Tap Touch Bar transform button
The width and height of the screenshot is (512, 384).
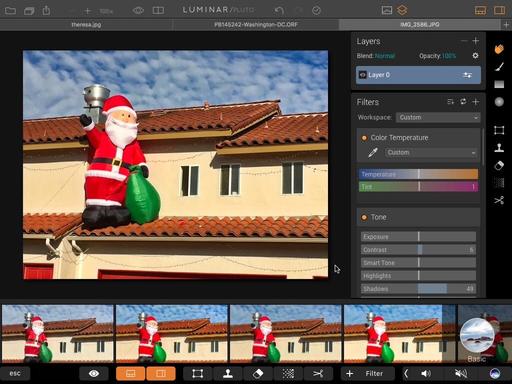198,373
